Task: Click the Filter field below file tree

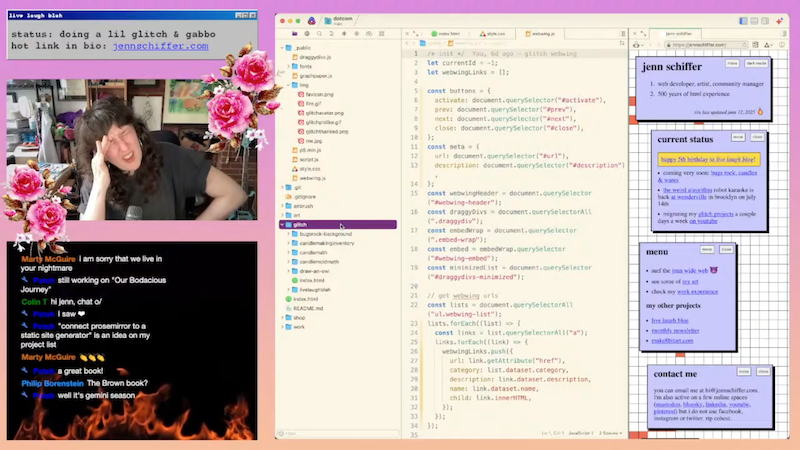Action: 338,433
